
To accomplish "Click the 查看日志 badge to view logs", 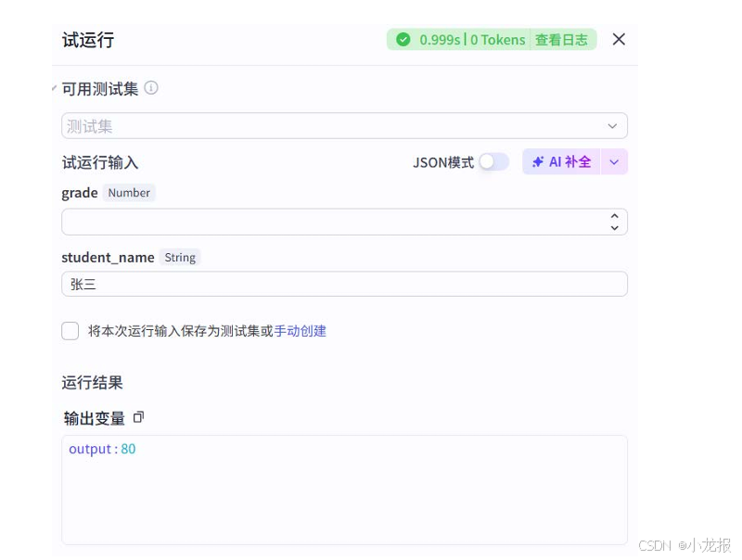I will [562, 40].
